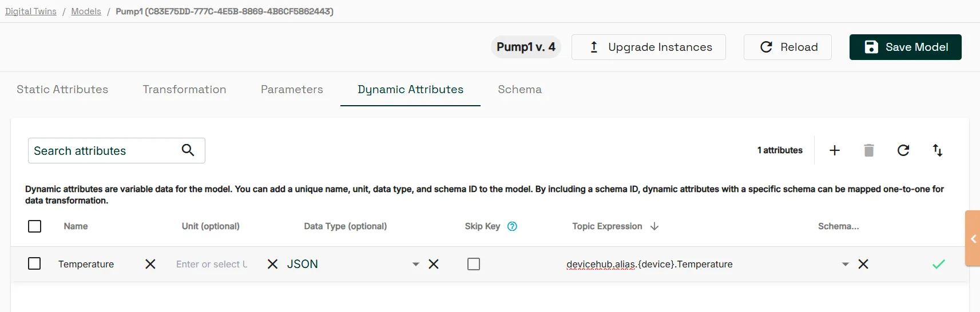Click the Pump1 GUID breadcrumb text
This screenshot has height=312, width=980.
224,11
